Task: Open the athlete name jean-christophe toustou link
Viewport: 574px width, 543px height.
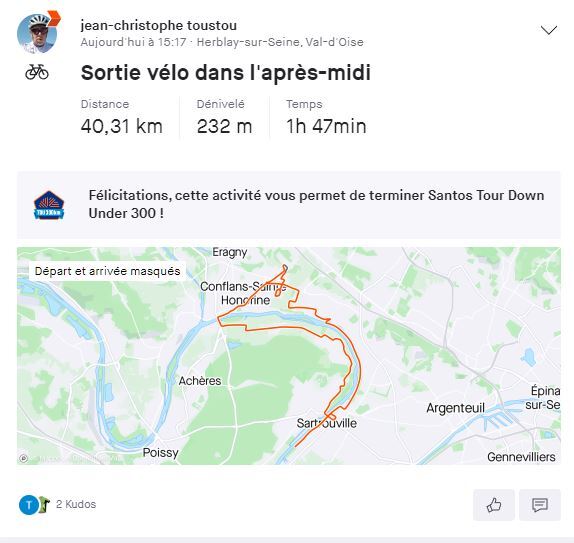Action: 159,25
